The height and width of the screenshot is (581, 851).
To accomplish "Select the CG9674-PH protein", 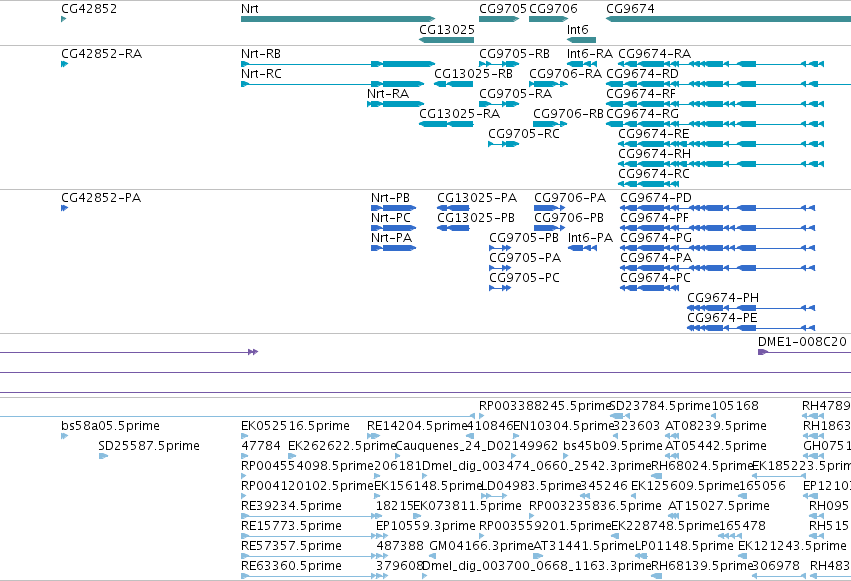I will (x=751, y=308).
